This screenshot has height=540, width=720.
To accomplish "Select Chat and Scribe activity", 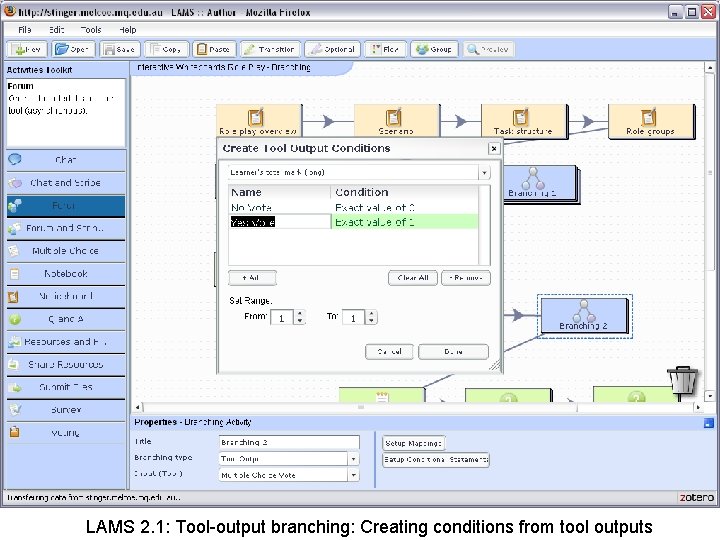I will tap(66, 183).
